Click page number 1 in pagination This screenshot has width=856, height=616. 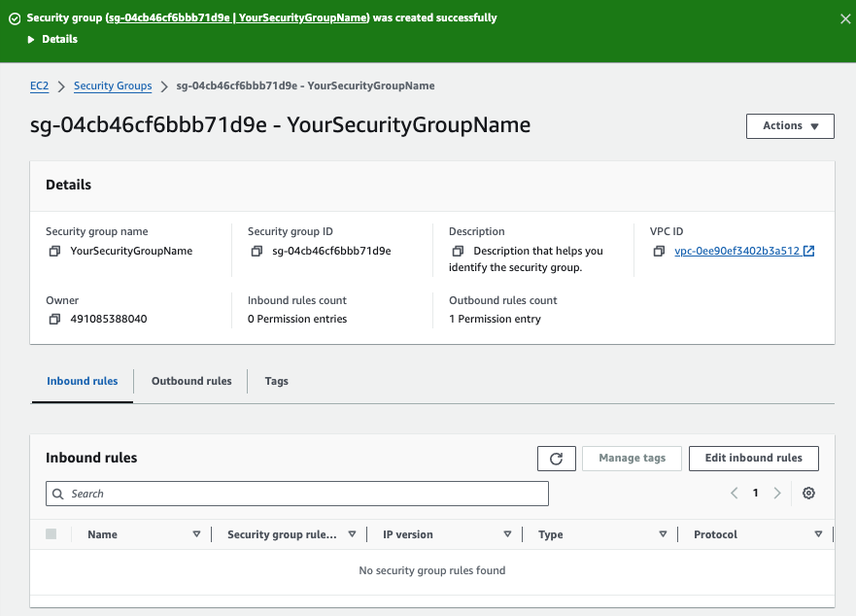point(756,494)
